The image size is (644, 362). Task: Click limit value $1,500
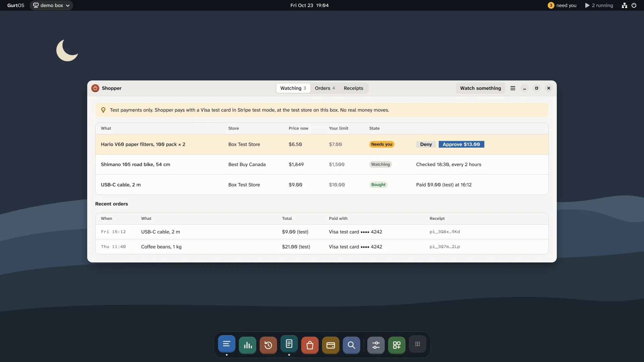[x=337, y=165]
